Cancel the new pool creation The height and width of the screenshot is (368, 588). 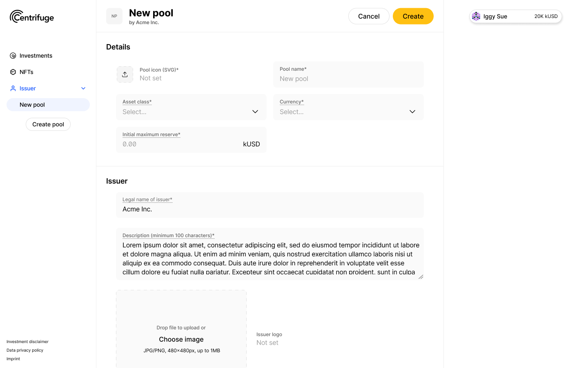click(x=368, y=16)
